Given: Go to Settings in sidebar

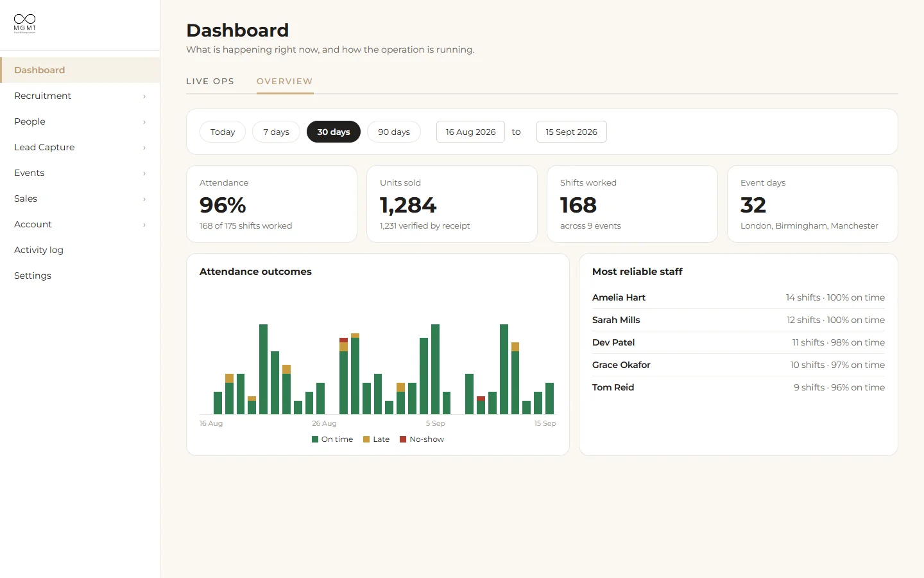Looking at the screenshot, I should pyautogui.click(x=80, y=276).
